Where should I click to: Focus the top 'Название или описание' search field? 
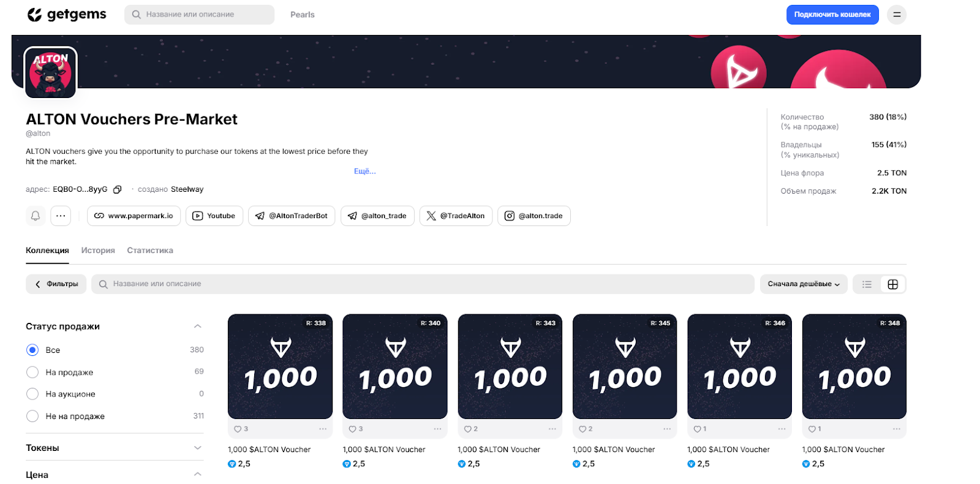[x=199, y=15]
